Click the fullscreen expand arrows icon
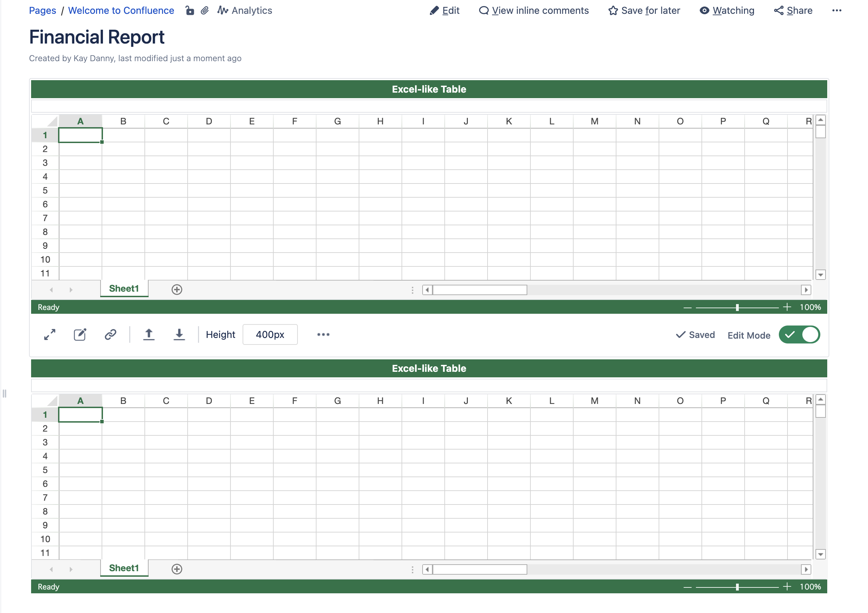The image size is (868, 613). coord(49,335)
